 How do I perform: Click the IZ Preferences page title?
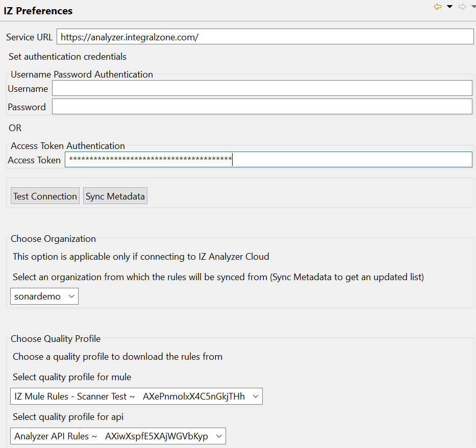[x=38, y=11]
